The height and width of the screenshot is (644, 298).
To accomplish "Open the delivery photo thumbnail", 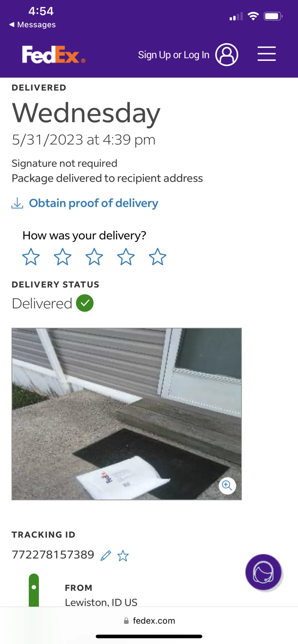I will coord(126,414).
